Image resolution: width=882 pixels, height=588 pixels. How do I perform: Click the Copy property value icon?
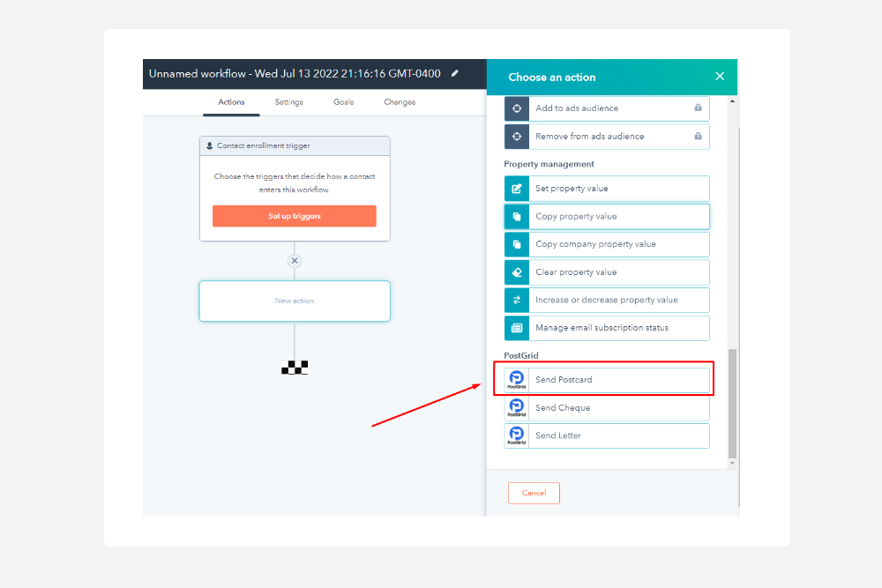(x=516, y=217)
